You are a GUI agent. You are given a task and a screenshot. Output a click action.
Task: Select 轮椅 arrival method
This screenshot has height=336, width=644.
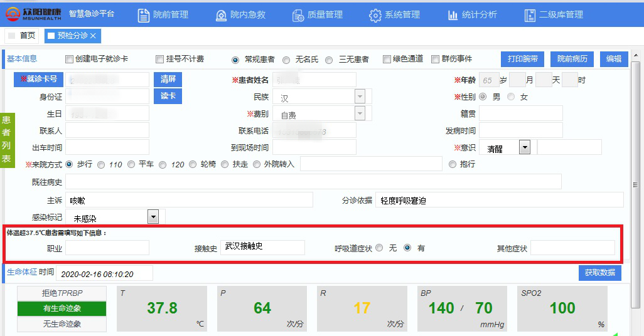coord(193,164)
